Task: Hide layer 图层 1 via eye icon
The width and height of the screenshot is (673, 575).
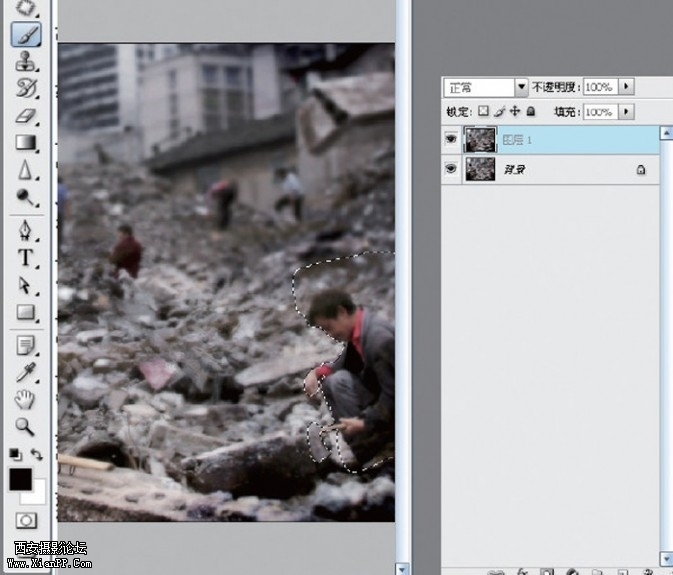Action: (451, 140)
